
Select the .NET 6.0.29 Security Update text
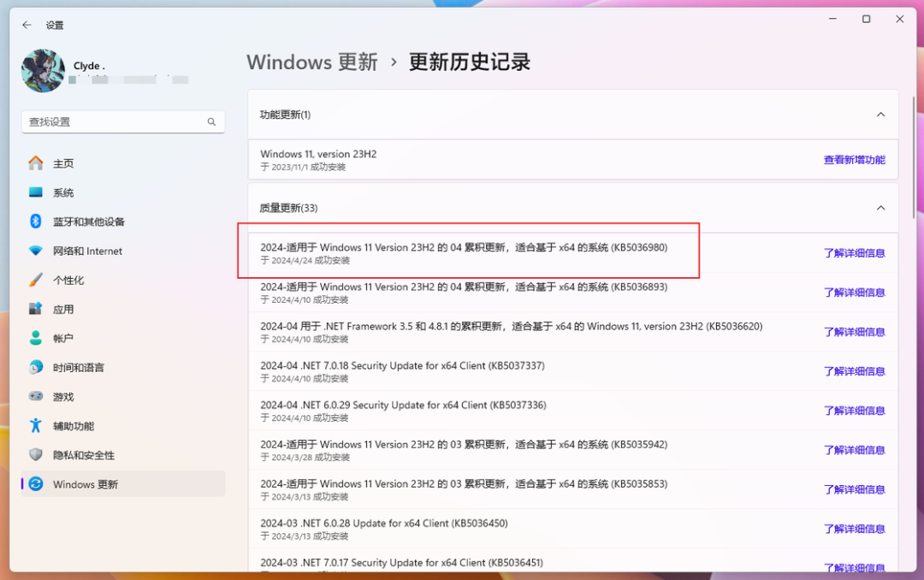pos(403,405)
